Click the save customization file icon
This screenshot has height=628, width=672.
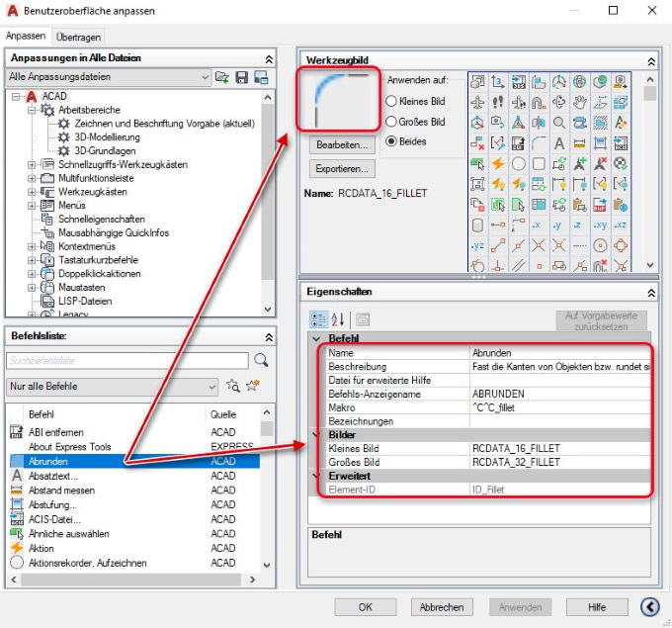[241, 77]
